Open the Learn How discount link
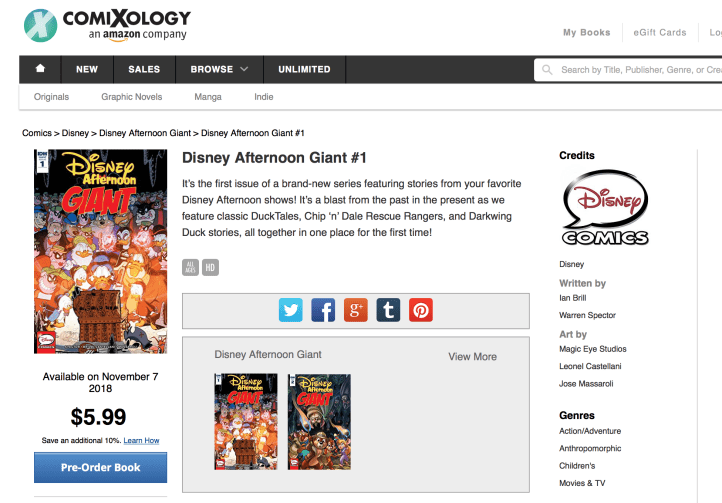This screenshot has height=503, width=722. click(141, 440)
